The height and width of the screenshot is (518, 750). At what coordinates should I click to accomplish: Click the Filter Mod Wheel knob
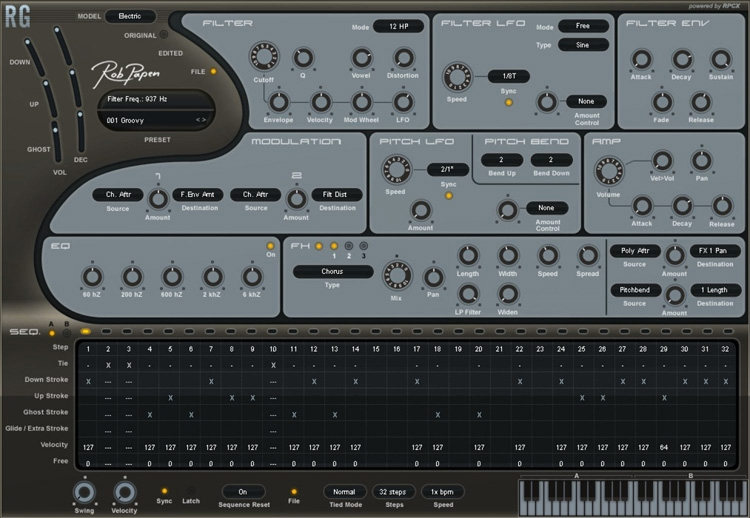362,102
